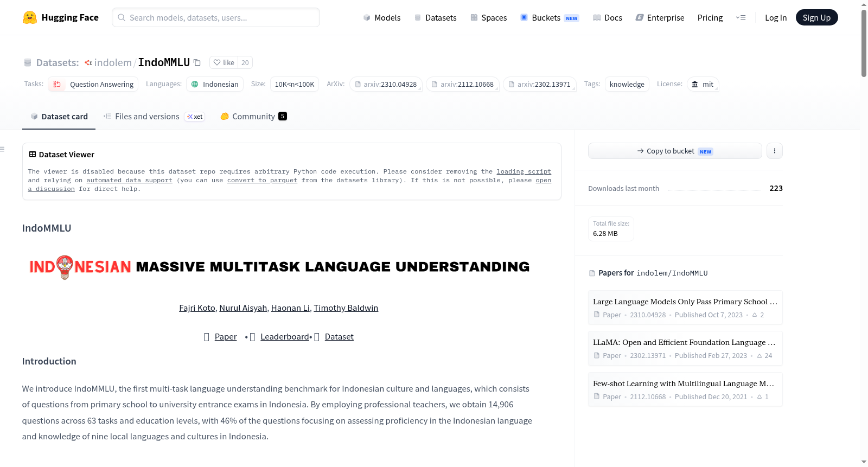This screenshot has height=467, width=868.
Task: Open the loading script link
Action: [524, 171]
